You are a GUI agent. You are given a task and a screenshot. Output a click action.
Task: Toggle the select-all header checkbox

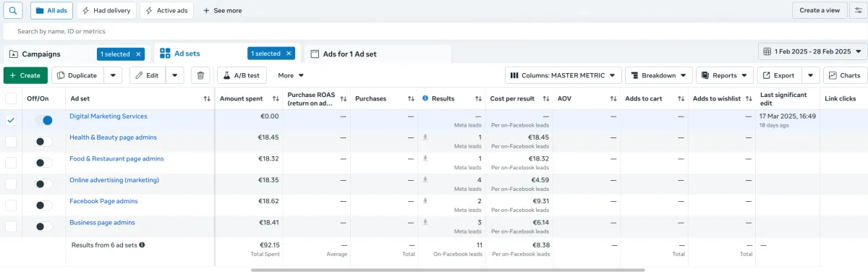(x=11, y=98)
